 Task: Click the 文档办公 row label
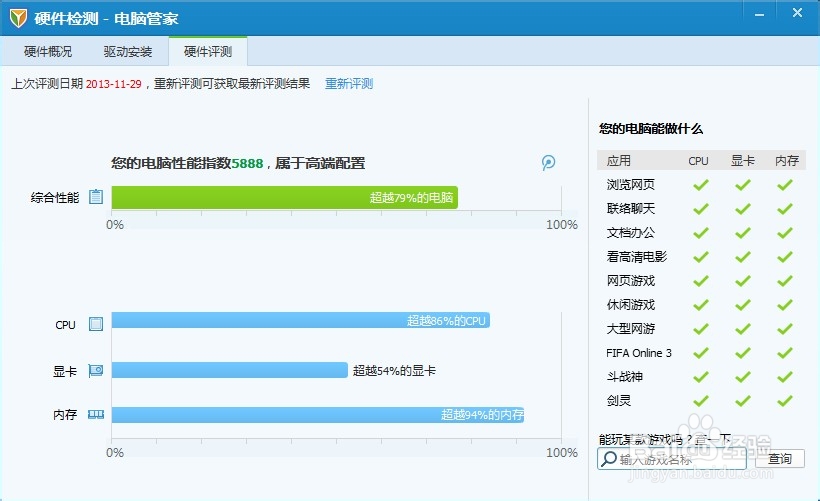(631, 233)
